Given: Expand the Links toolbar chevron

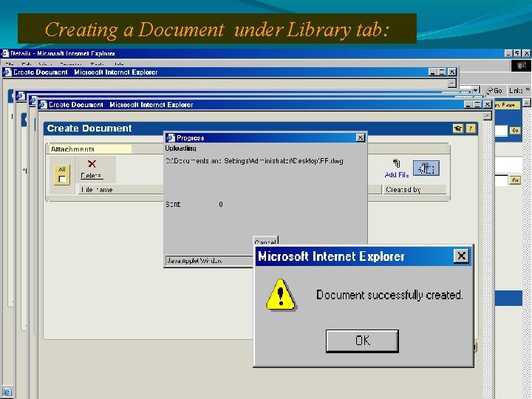Looking at the screenshot, I should [x=528, y=89].
